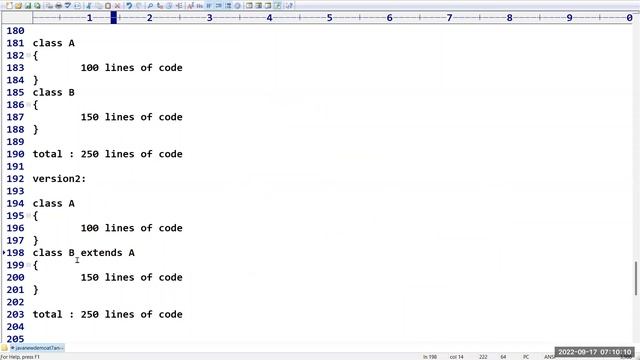The image size is (640, 360).
Task: Open the Replace dialog from the toolbar
Action: [x=160, y=6]
